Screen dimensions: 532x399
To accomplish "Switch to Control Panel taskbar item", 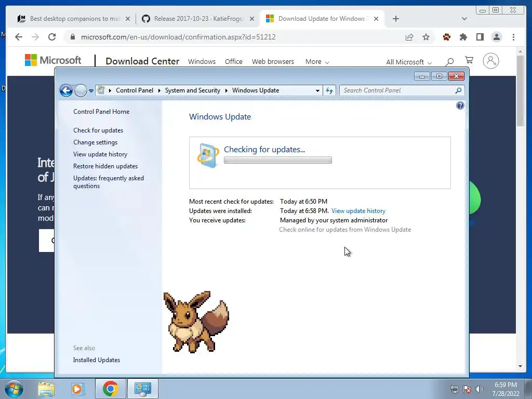I will coord(142,389).
